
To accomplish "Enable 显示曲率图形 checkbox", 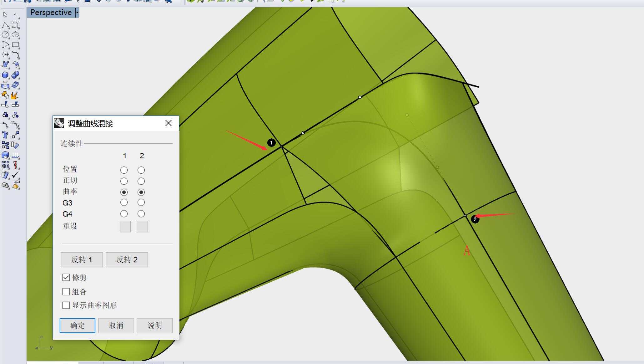I will [x=66, y=305].
